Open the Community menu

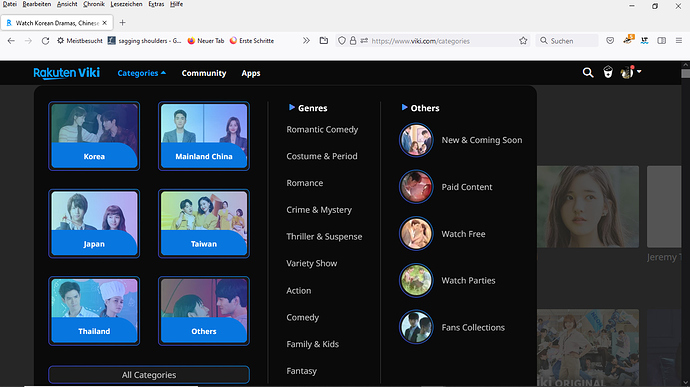204,73
